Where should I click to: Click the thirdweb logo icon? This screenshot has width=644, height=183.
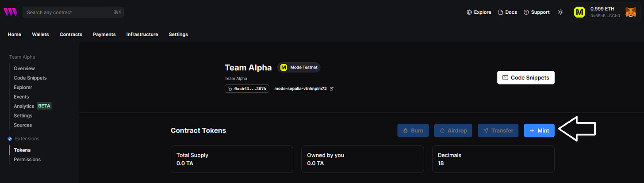[11, 12]
